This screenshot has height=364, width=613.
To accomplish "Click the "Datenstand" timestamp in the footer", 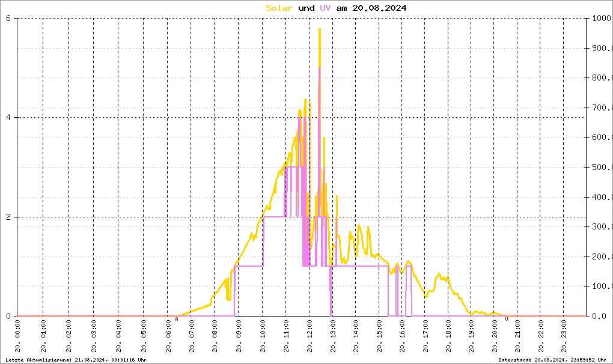I will 554,360.
